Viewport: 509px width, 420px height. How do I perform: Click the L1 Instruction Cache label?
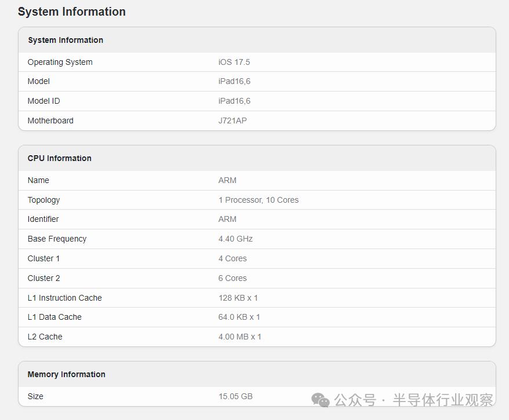65,298
